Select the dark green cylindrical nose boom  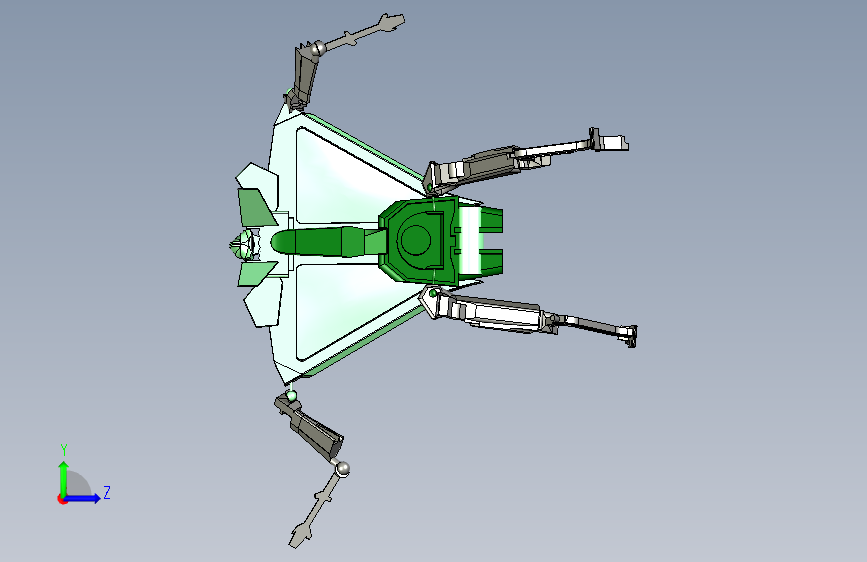[329, 242]
